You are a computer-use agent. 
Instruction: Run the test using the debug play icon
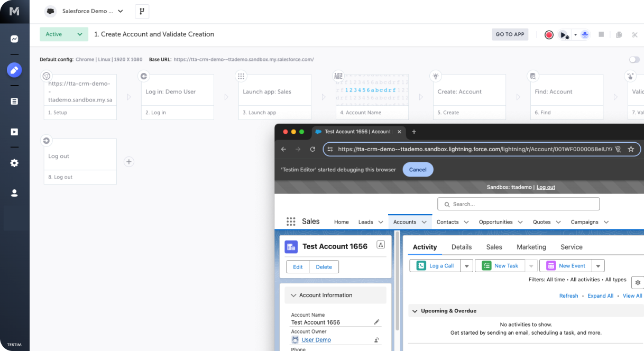[564, 34]
